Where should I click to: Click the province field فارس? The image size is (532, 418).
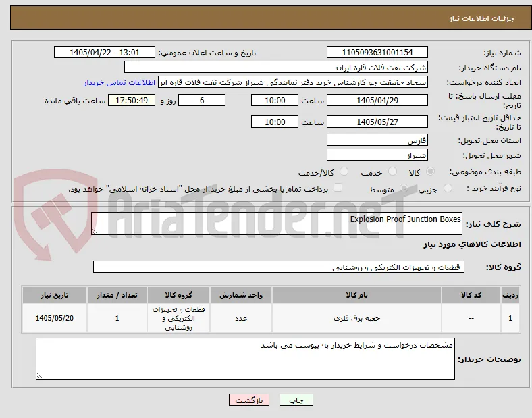pyautogui.click(x=377, y=140)
